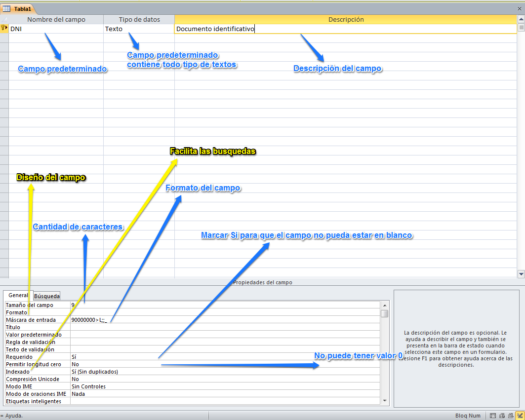525x420 pixels.
Task: Switch to Datasheet View using status bar icon
Action: click(493, 415)
